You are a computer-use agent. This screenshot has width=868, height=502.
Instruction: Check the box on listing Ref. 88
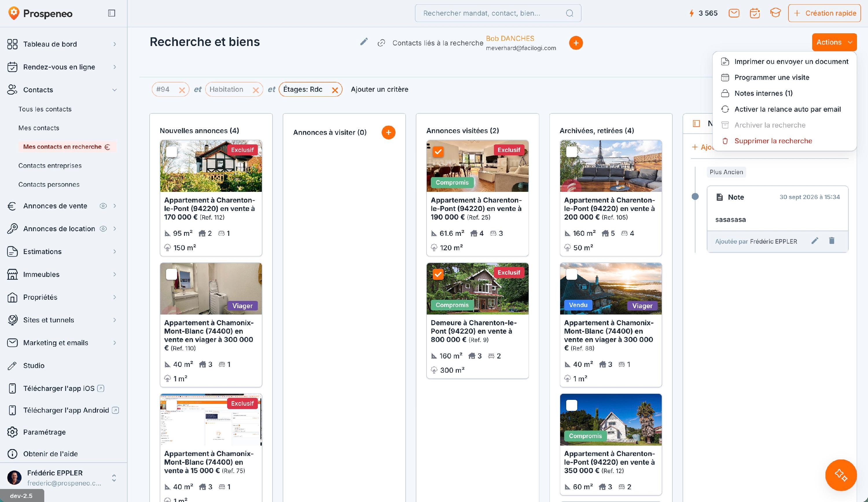[x=571, y=274]
